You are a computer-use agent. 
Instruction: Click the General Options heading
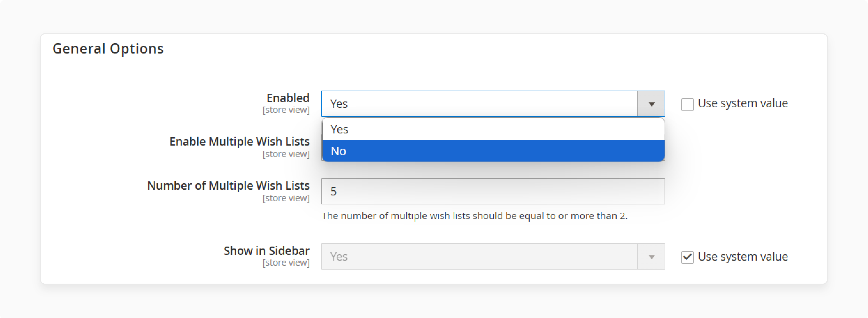coord(108,49)
